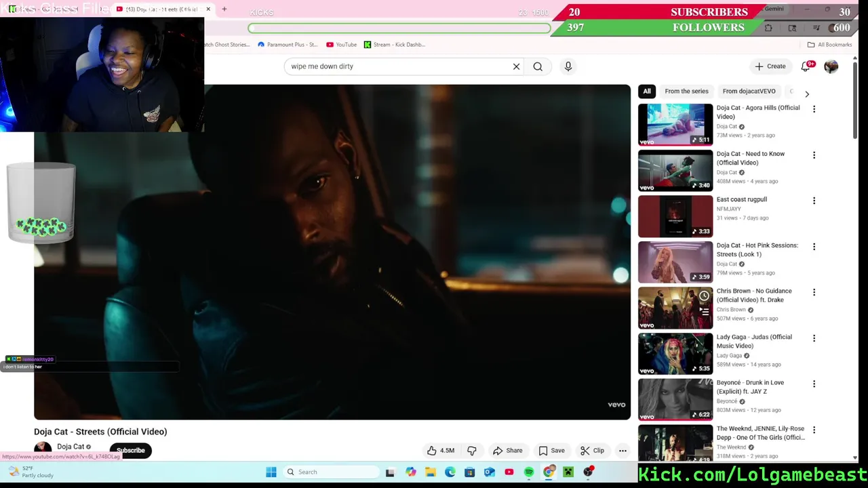Viewport: 868px width, 488px height.
Task: Open options for Beyoncé Drunk in Love
Action: [814, 384]
